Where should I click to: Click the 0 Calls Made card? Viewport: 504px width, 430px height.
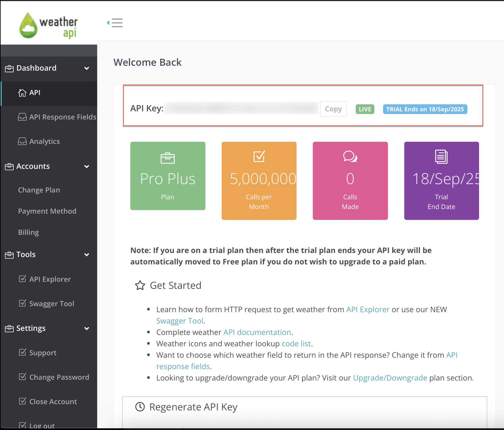[x=350, y=181]
